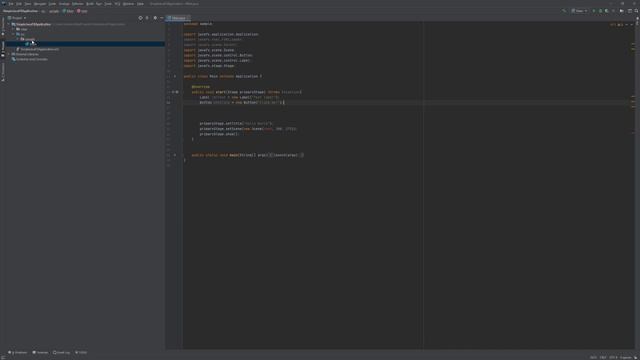Toggle tool window bars icon in bottom-left corner
640x360 pixels.
click(3, 358)
